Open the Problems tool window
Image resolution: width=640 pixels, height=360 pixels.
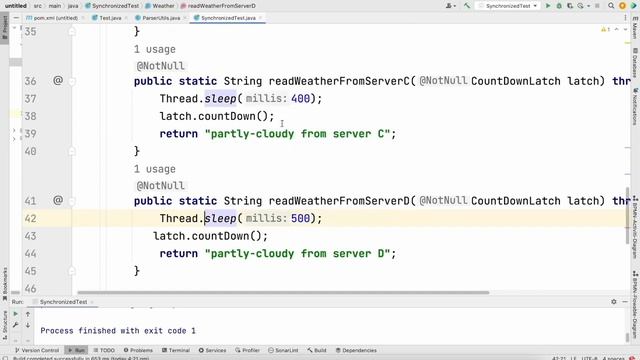tap(138, 350)
